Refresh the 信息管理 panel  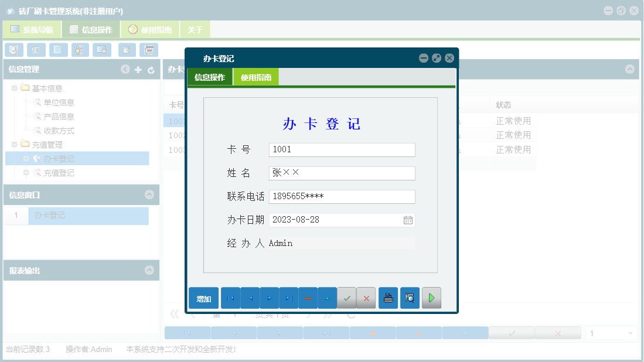pyautogui.click(x=151, y=69)
